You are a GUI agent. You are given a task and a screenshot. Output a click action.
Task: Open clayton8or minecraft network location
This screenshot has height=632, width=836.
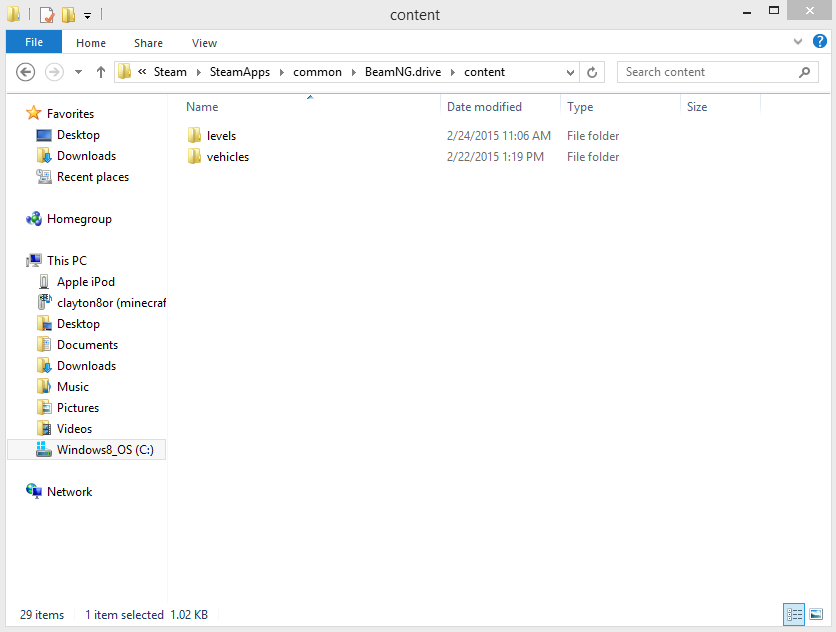(111, 303)
